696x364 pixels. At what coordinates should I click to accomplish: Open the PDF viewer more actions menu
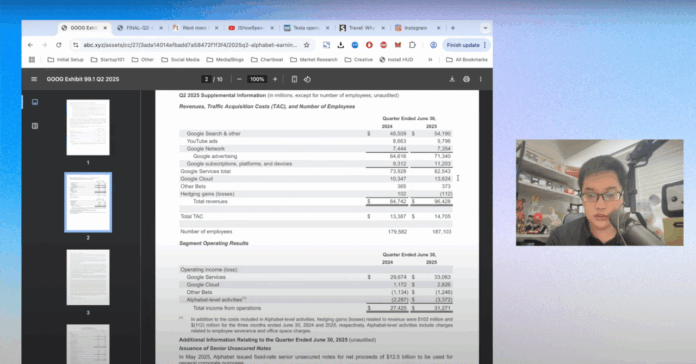pyautogui.click(x=481, y=79)
